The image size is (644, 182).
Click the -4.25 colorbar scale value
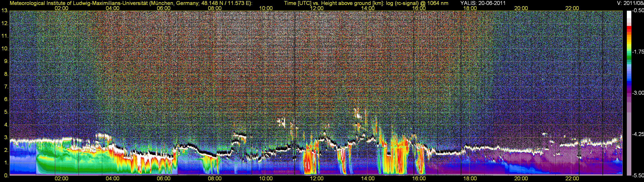click(638, 134)
